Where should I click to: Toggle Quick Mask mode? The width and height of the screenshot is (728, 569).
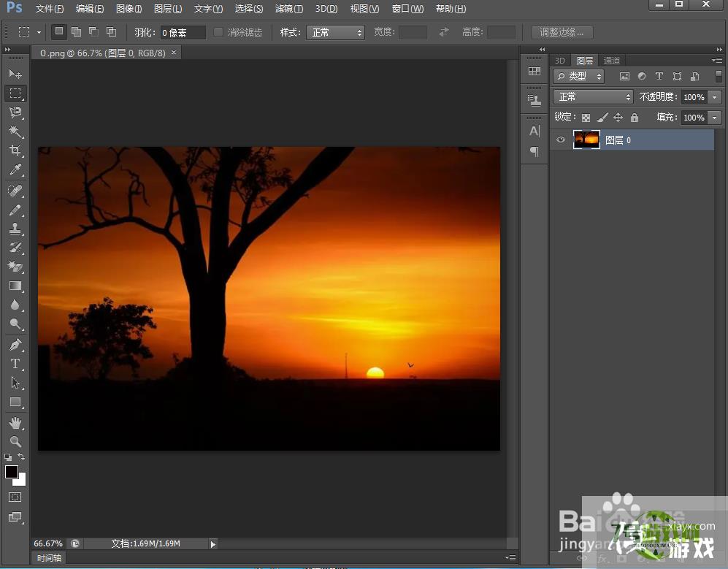click(15, 497)
